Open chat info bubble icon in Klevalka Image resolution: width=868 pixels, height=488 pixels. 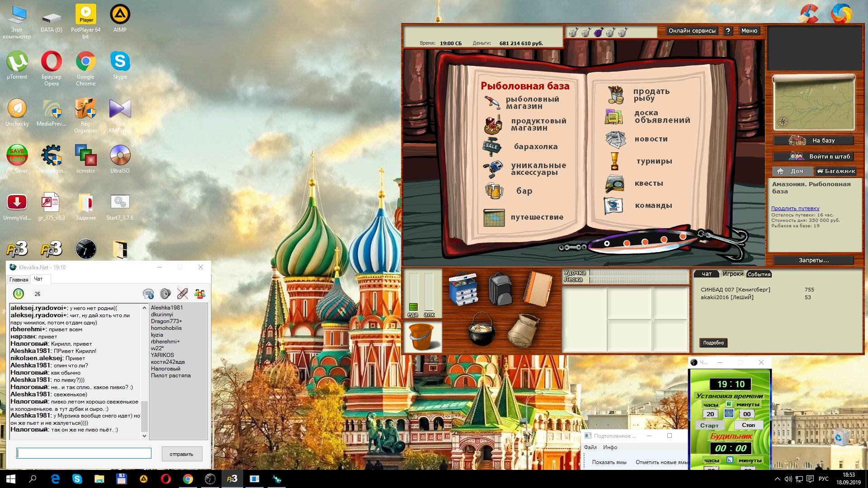pos(148,294)
